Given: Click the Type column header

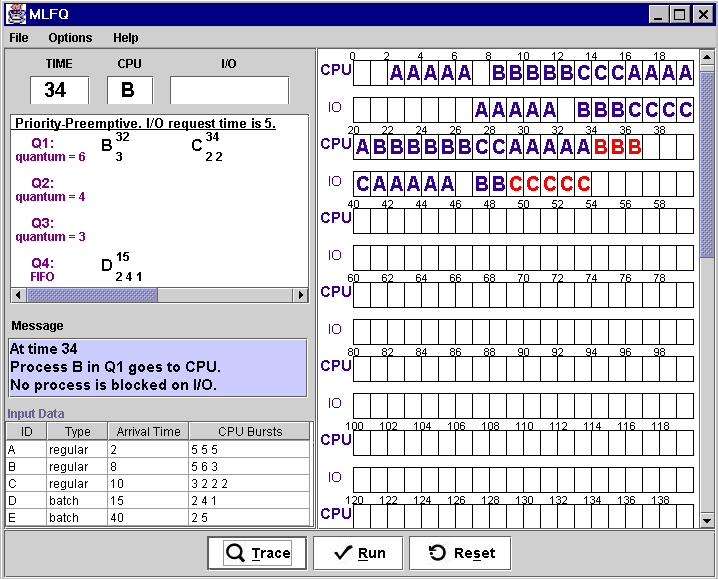Looking at the screenshot, I should (x=77, y=432).
